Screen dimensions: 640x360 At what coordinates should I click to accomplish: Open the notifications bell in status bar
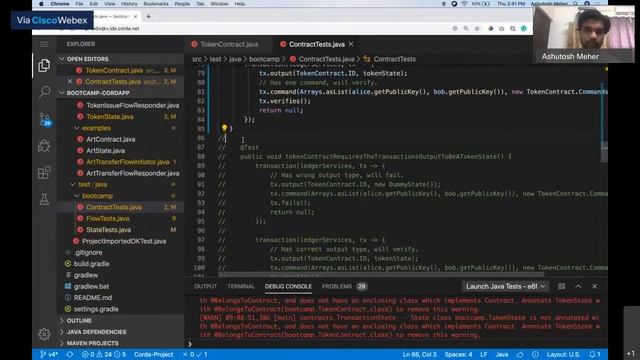(595, 354)
